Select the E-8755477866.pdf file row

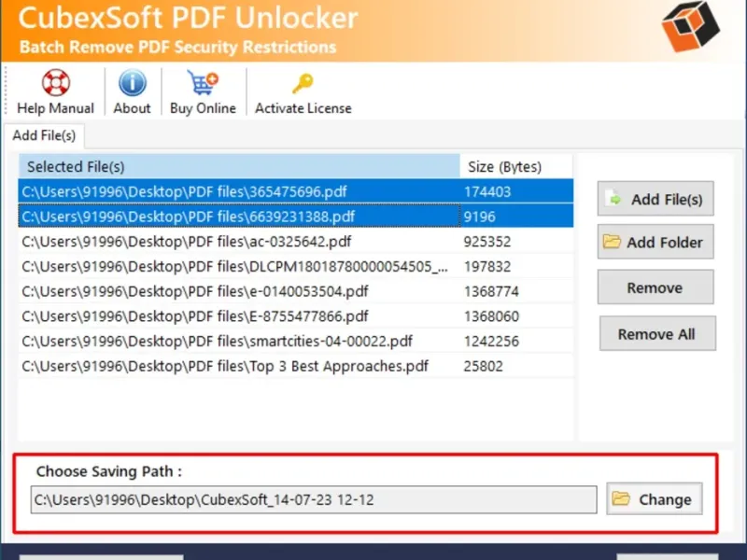click(296, 316)
